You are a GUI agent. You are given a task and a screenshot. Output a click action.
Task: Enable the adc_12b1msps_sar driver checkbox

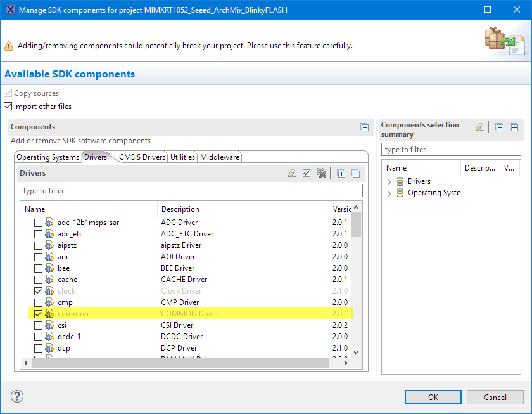coord(39,223)
